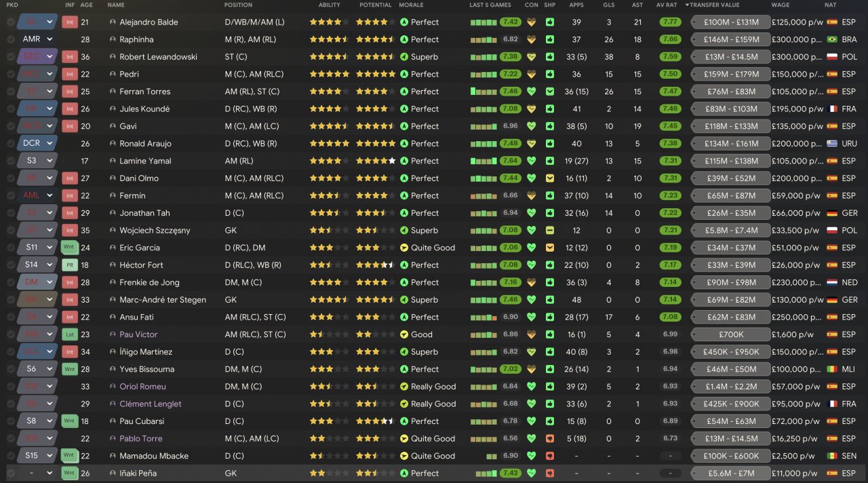Click Ansu Fati's 7.08 average rating pill

[x=671, y=317]
